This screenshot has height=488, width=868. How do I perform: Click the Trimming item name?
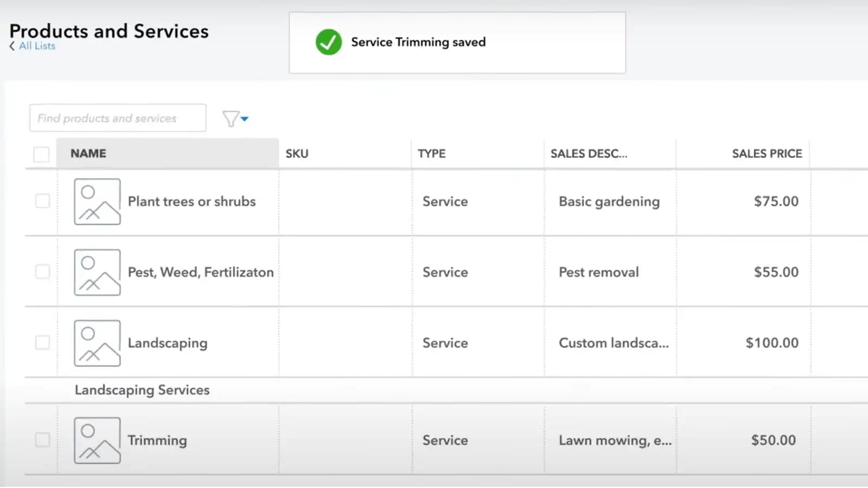point(157,440)
